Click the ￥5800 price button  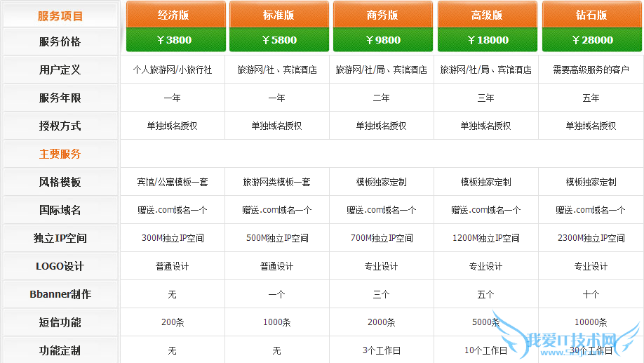point(279,40)
